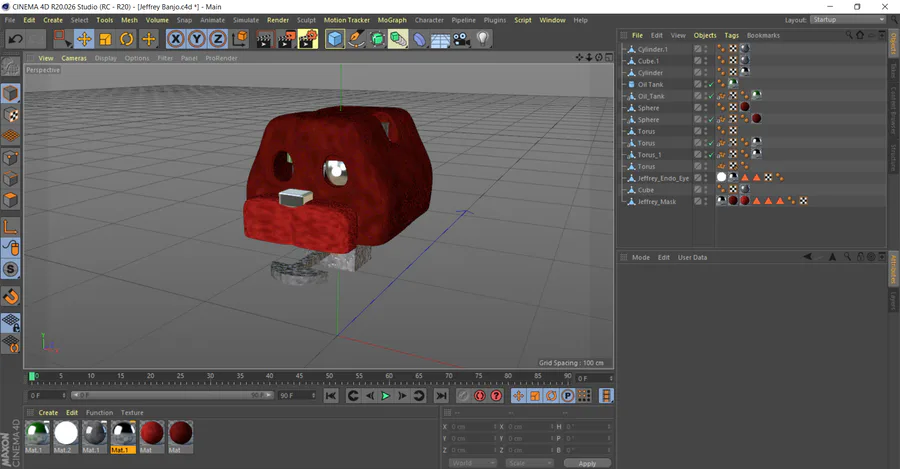Select the white Mat.2 material

click(x=65, y=437)
